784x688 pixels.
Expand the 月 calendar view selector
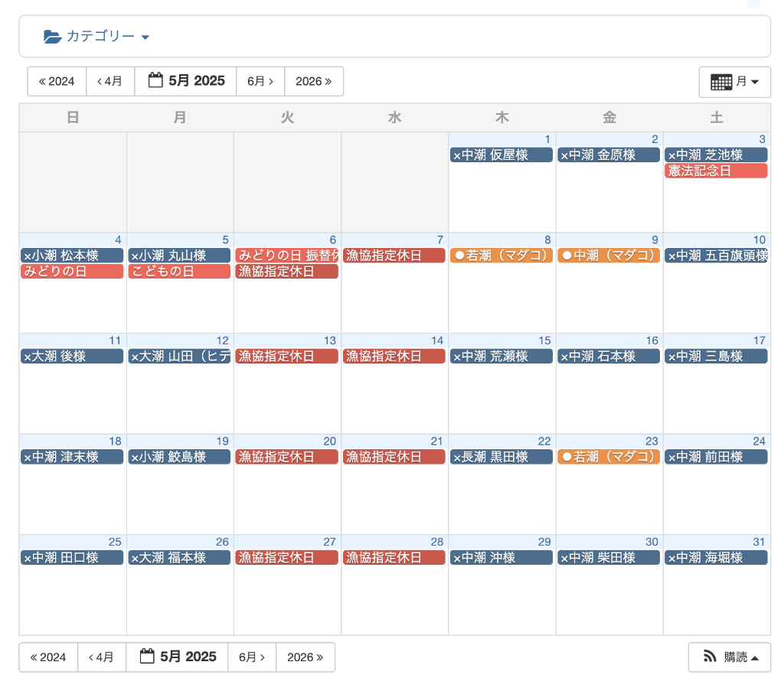(734, 82)
